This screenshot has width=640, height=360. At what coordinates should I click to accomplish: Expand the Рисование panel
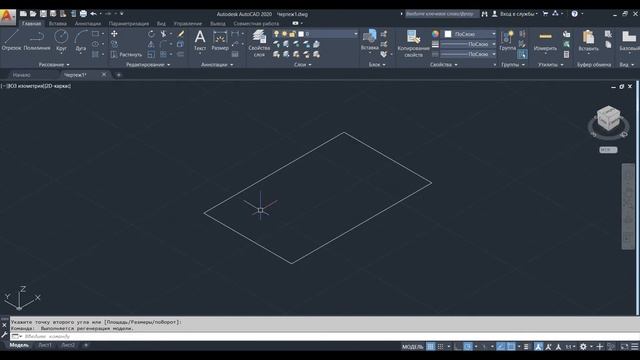(x=54, y=64)
